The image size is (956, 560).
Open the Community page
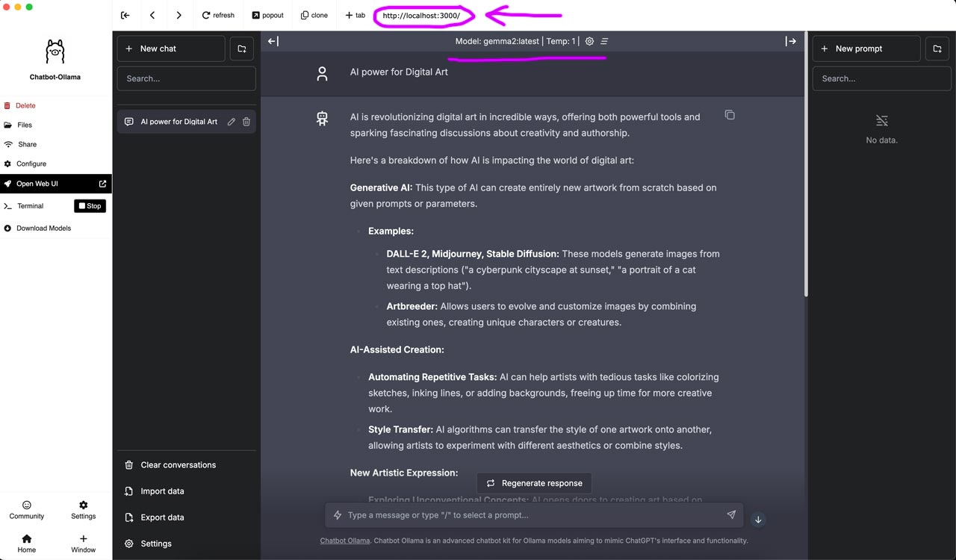tap(27, 510)
